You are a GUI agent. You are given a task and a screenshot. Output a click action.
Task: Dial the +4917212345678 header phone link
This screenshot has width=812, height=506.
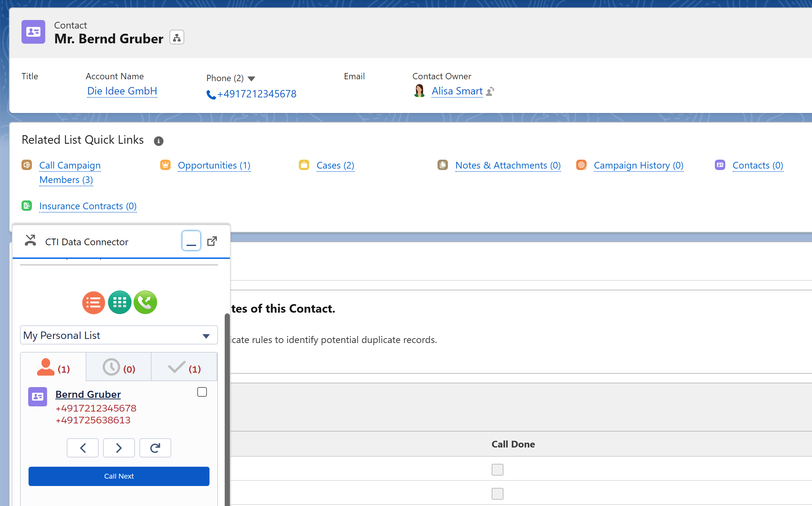[x=257, y=94]
